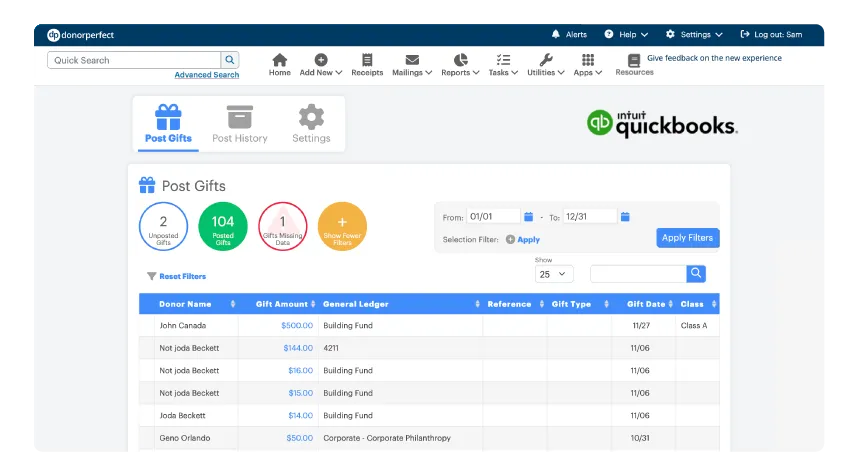
Task: Open the Utilities wrench icon
Action: click(546, 60)
